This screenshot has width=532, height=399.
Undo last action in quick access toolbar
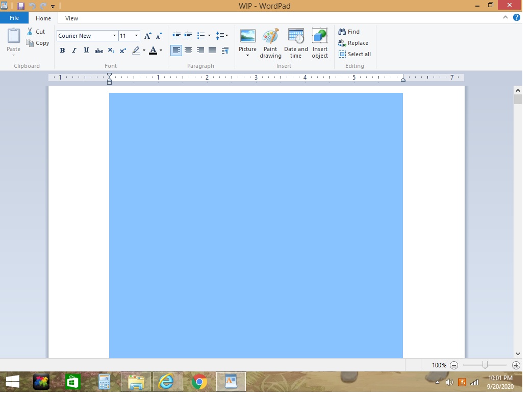pyautogui.click(x=32, y=6)
